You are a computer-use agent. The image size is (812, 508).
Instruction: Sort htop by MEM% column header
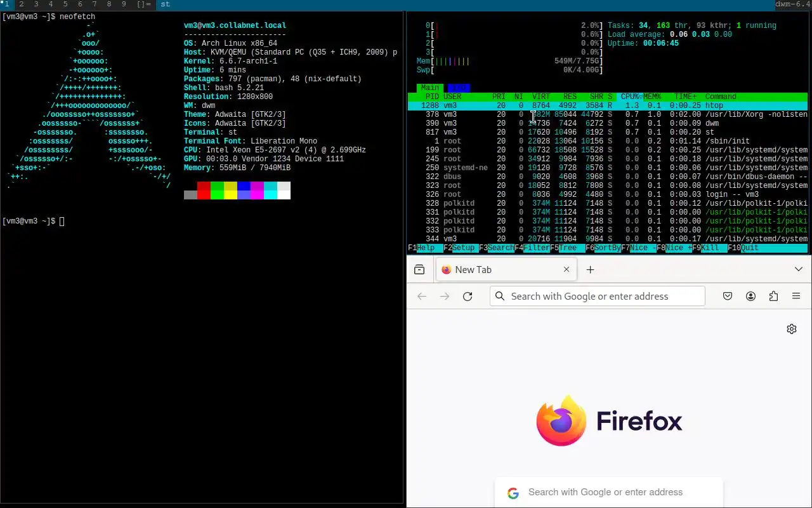(x=653, y=97)
